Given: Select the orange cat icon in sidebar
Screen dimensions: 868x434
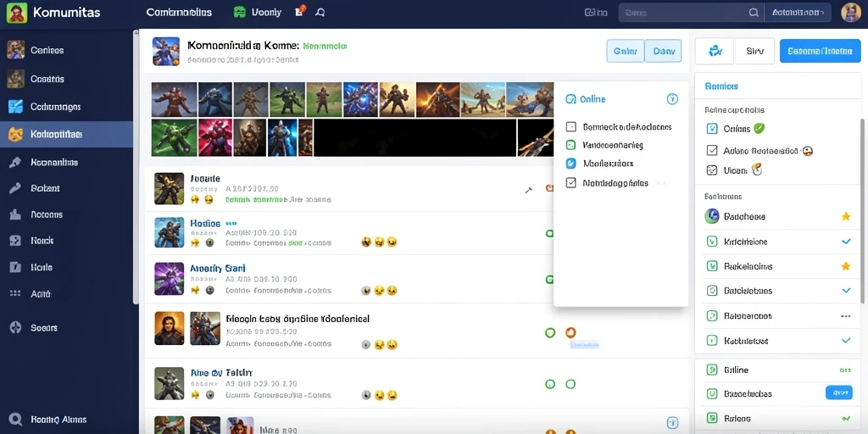Looking at the screenshot, I should 15,134.
